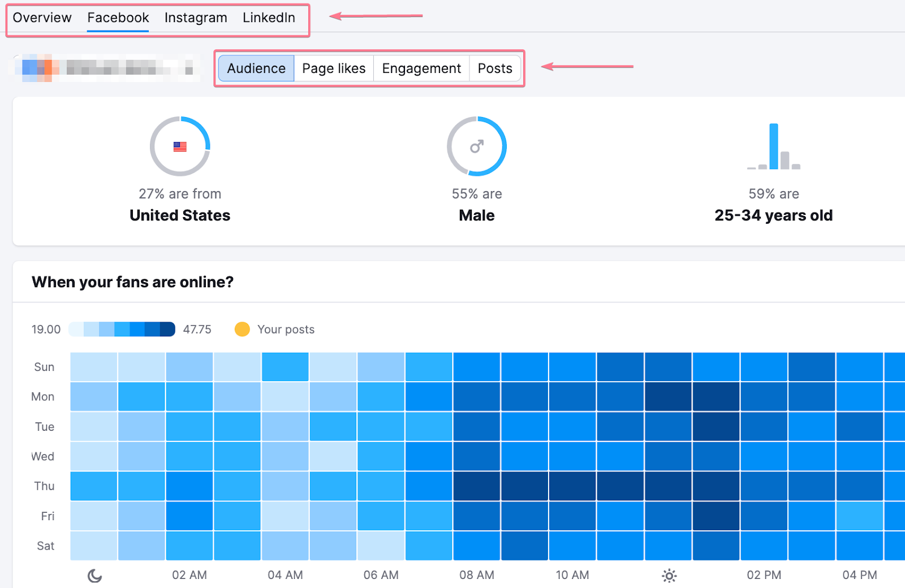The image size is (905, 588).
Task: Click the '08 AM' axis label
Action: click(x=477, y=575)
